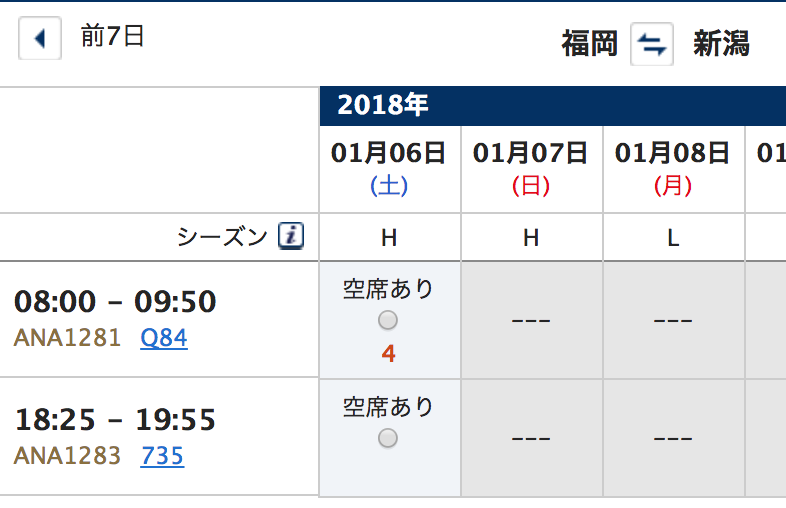The height and width of the screenshot is (508, 786).
Task: Click the unavailable ANA1283 cell on 01月08日
Action: tap(673, 438)
